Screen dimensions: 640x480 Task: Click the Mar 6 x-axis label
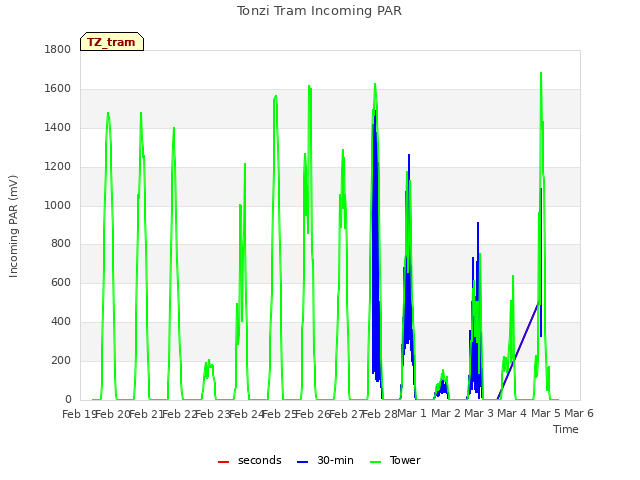coord(579,413)
